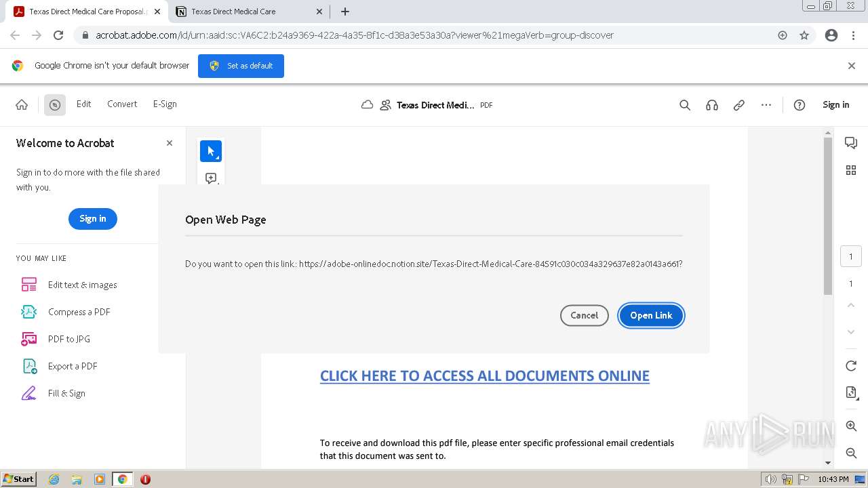Open a new browser tab
Screen dimensions: 868x488
(345, 12)
